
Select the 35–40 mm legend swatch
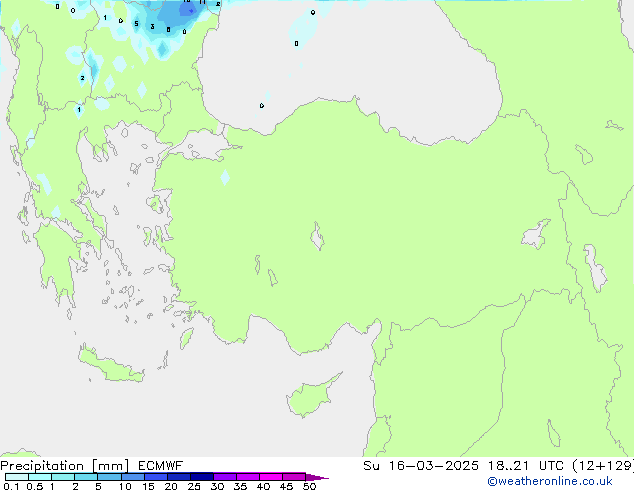click(247, 477)
